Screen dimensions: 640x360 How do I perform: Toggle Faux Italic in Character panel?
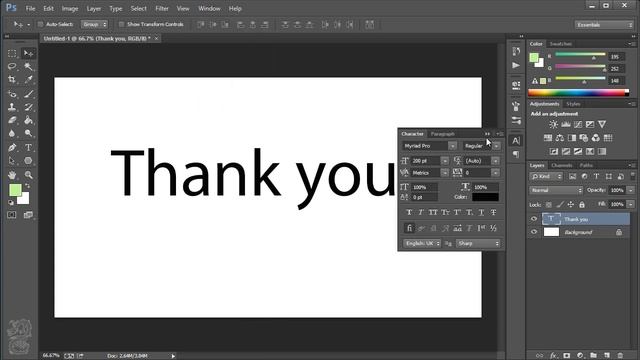(421, 212)
